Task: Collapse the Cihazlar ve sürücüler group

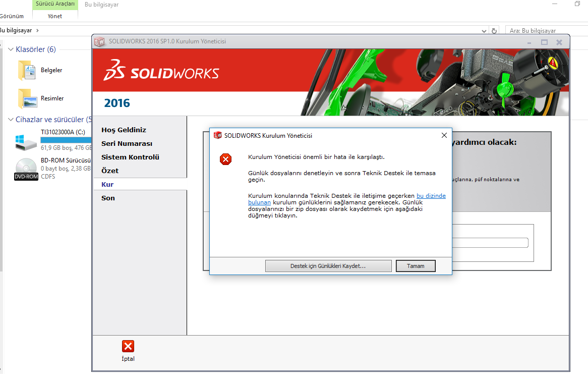Action: [11, 120]
